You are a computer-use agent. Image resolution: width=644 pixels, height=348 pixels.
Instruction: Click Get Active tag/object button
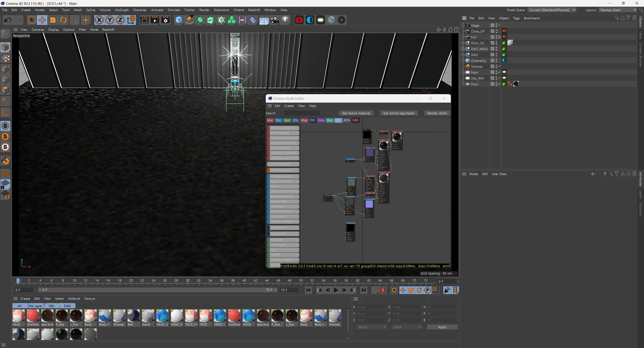pos(399,113)
